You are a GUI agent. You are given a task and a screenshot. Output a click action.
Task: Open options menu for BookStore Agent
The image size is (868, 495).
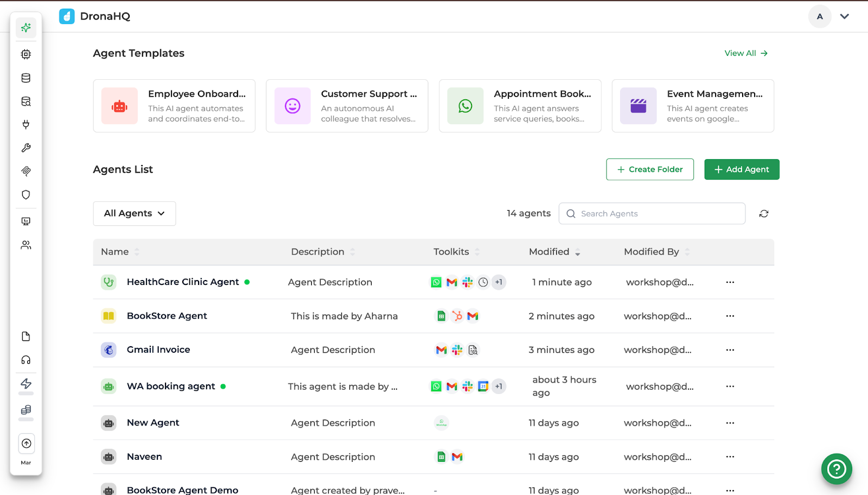click(x=730, y=316)
